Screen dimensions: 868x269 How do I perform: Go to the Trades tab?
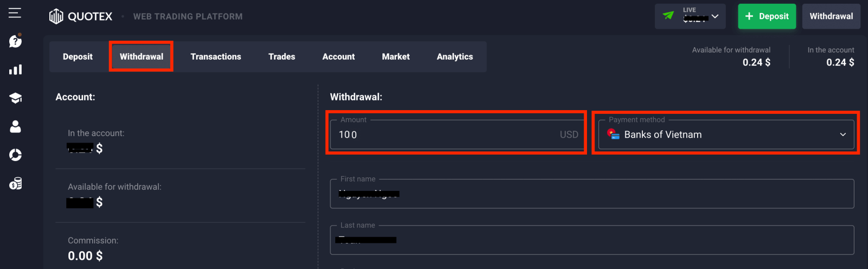pos(282,56)
